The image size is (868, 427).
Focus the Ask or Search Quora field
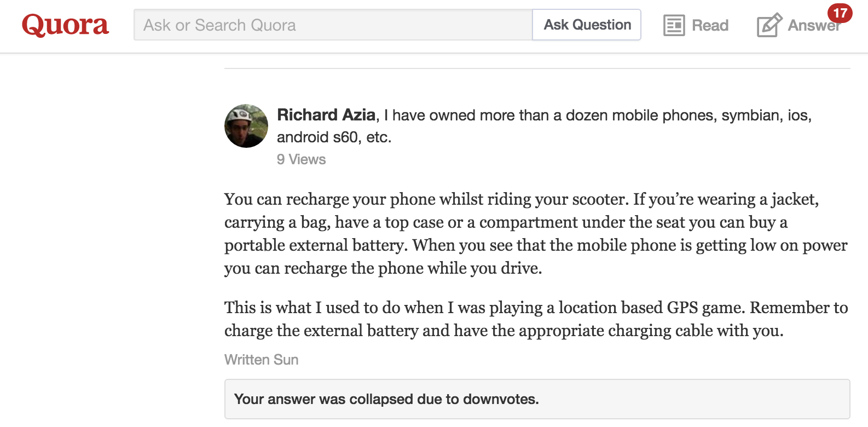pyautogui.click(x=333, y=25)
